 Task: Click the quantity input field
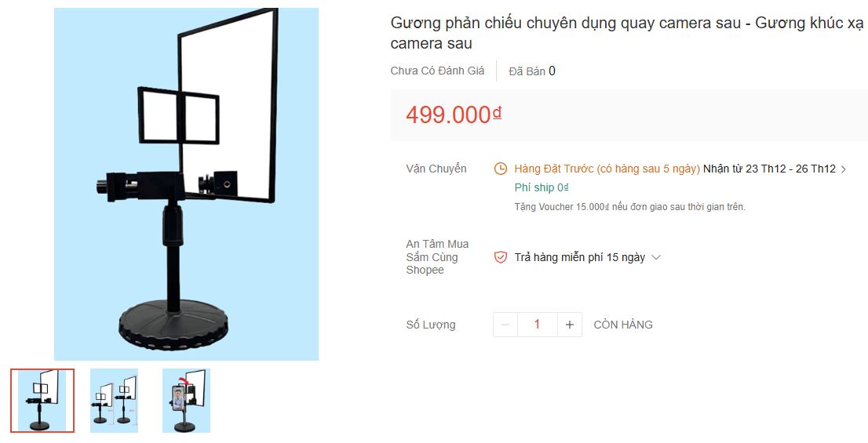tap(537, 325)
